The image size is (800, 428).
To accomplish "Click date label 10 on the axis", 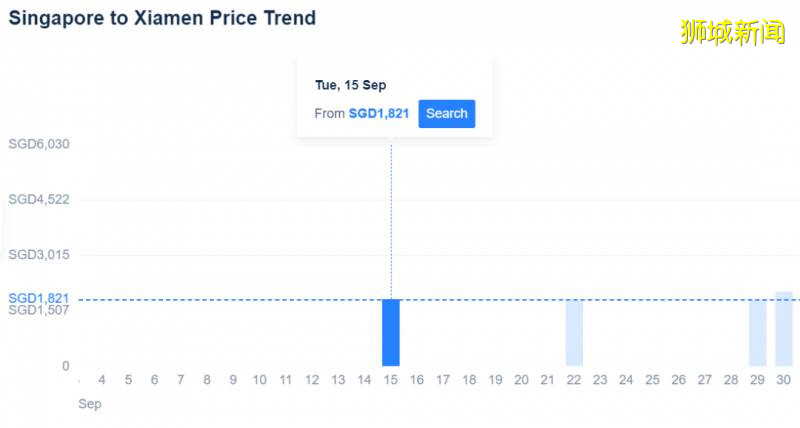I will [x=259, y=381].
